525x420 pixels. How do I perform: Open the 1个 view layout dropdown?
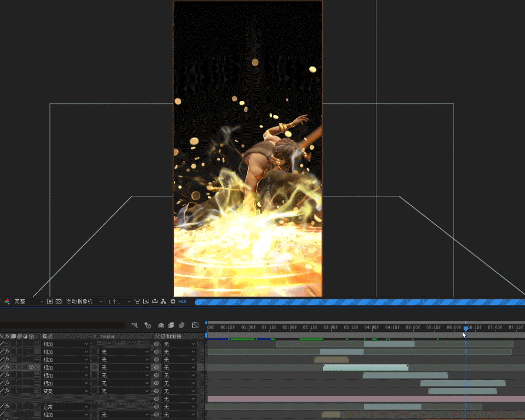(119, 301)
